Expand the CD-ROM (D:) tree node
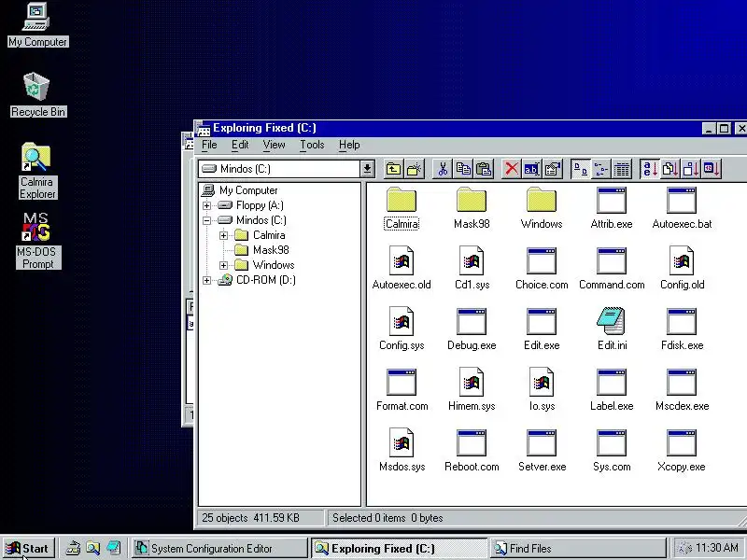Screen dimensions: 747x560 click(206, 280)
